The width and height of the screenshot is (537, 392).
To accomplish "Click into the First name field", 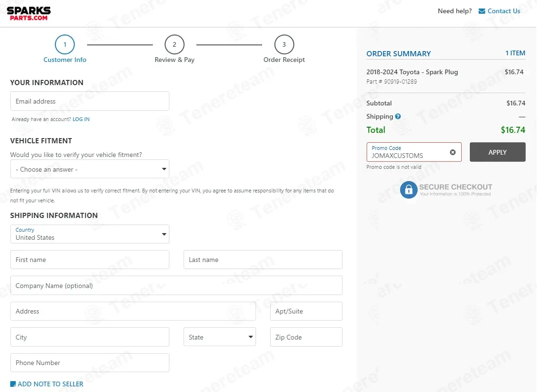I will (90, 260).
